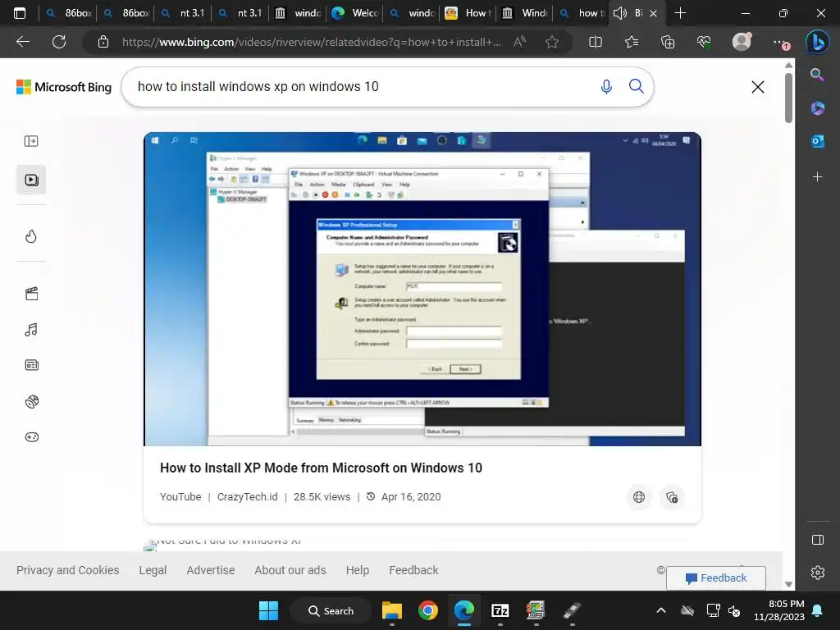Open Microsoft 365 sidebar icon

coord(817,108)
